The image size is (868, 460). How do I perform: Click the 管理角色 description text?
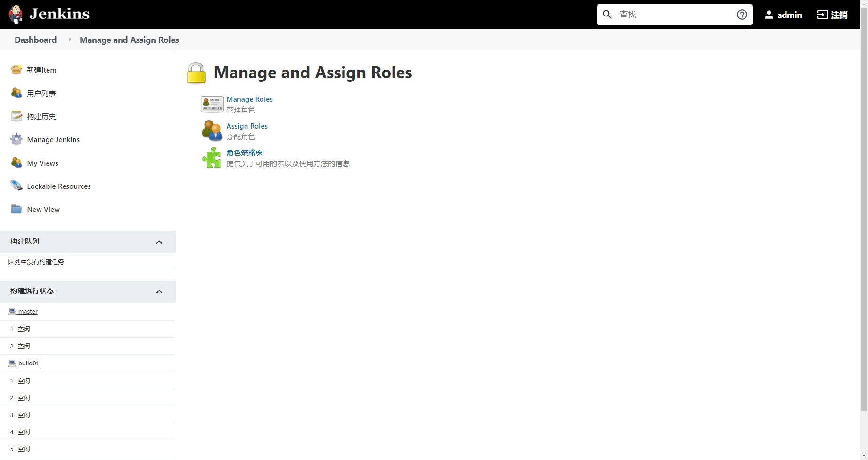tap(241, 110)
